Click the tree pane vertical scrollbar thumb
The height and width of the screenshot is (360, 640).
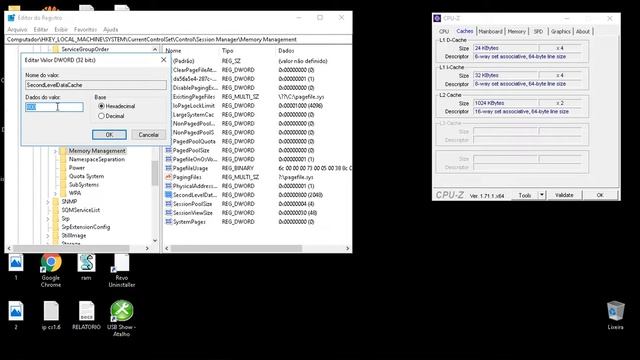tap(155, 172)
